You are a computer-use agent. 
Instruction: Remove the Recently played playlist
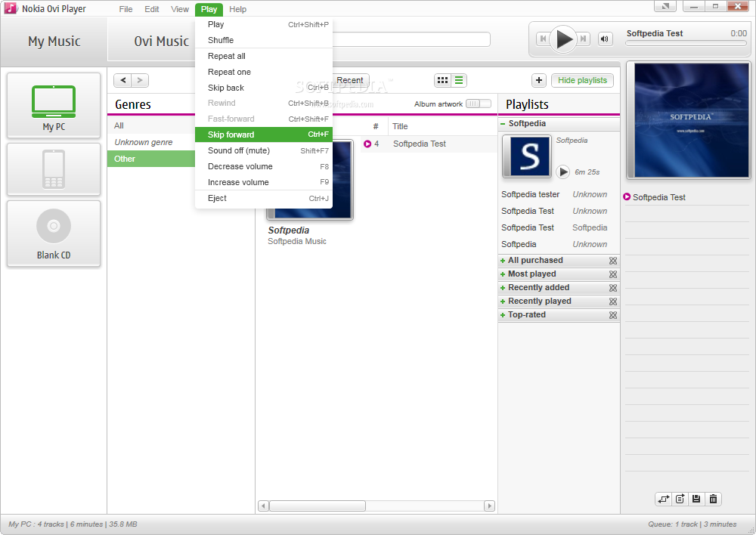click(613, 302)
